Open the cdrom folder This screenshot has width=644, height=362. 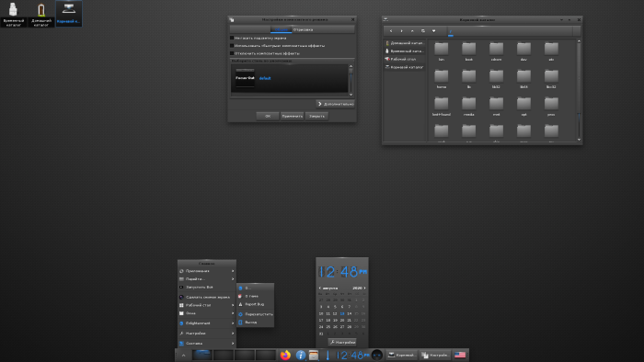tap(496, 51)
